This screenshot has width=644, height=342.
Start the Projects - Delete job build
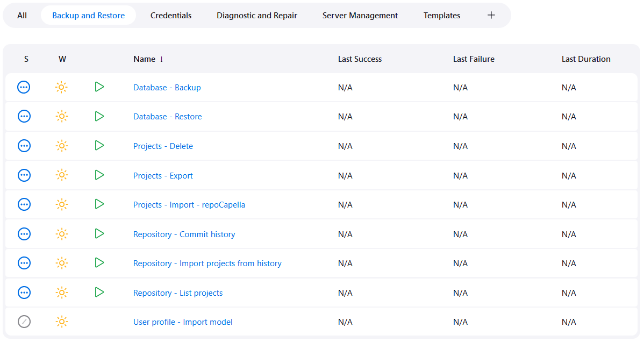[99, 146]
